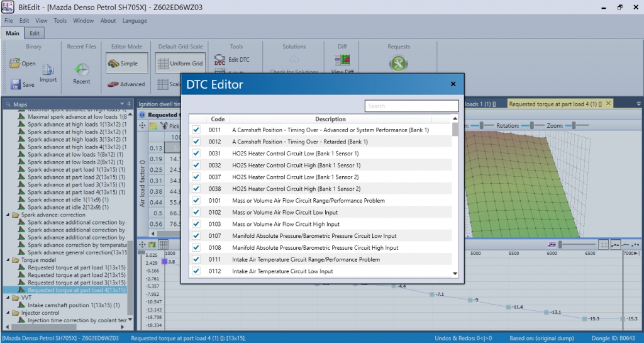The height and width of the screenshot is (343, 644).
Task: Click the Edit DTC engine icon
Action: coord(219,60)
